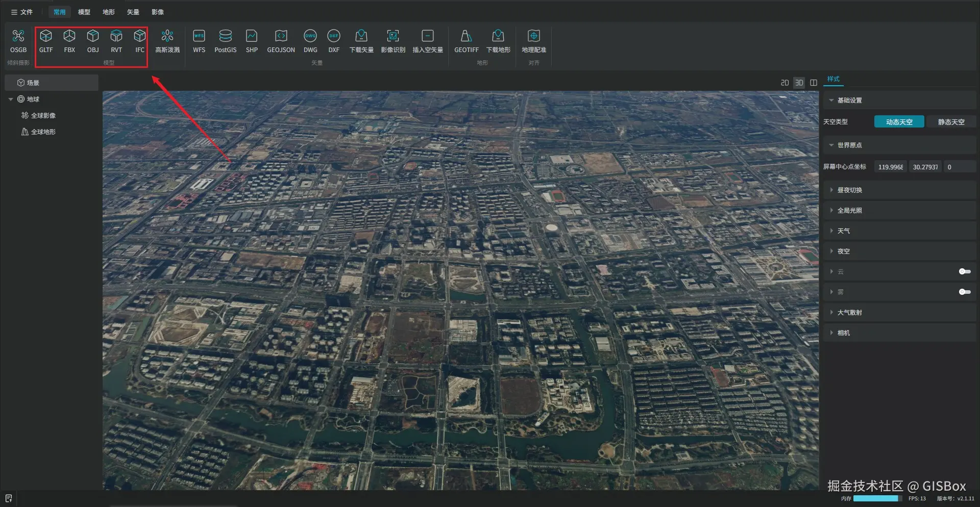Switch the view to 2D mode
The height and width of the screenshot is (507, 980).
(x=785, y=83)
